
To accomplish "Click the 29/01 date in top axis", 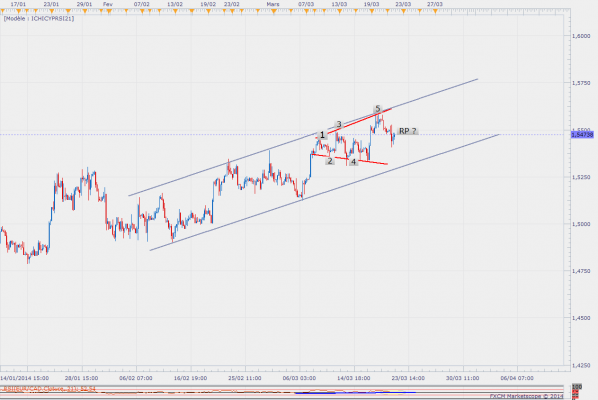I will [84, 4].
